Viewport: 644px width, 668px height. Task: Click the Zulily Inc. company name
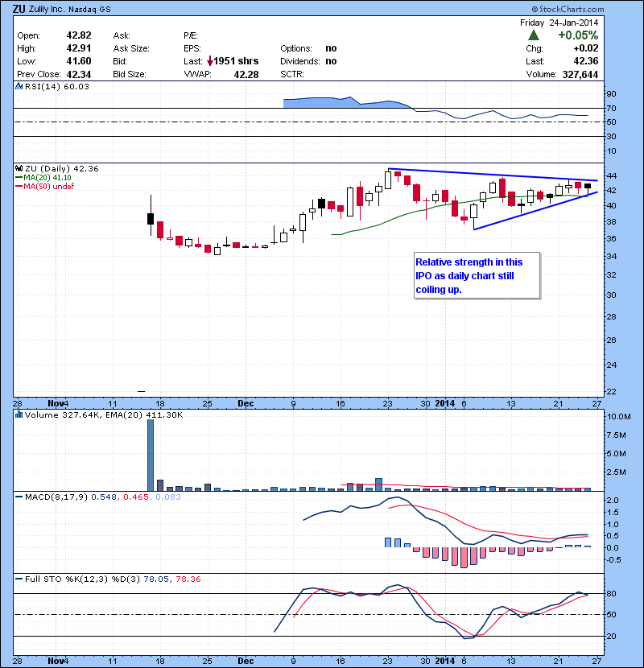[x=47, y=9]
